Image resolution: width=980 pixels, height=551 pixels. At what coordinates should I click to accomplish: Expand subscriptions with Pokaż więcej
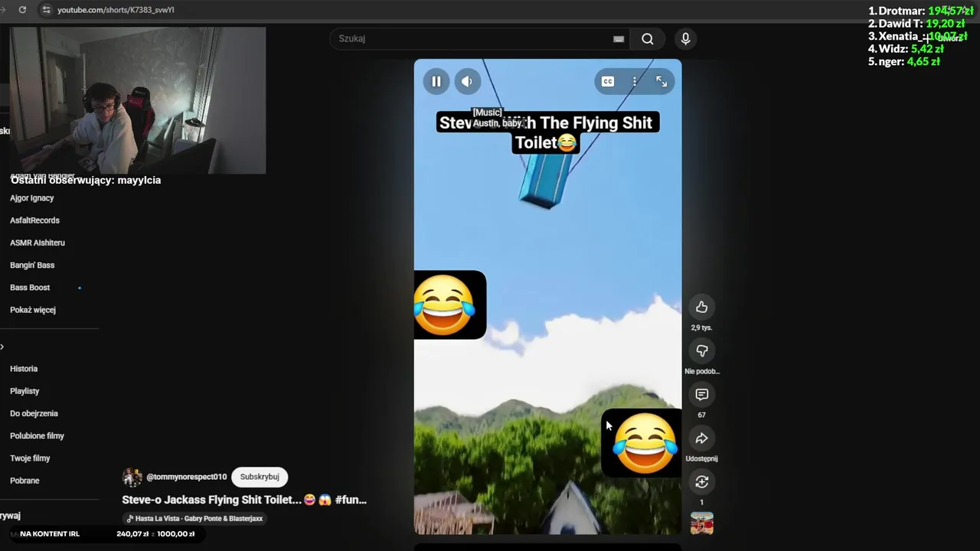(33, 310)
